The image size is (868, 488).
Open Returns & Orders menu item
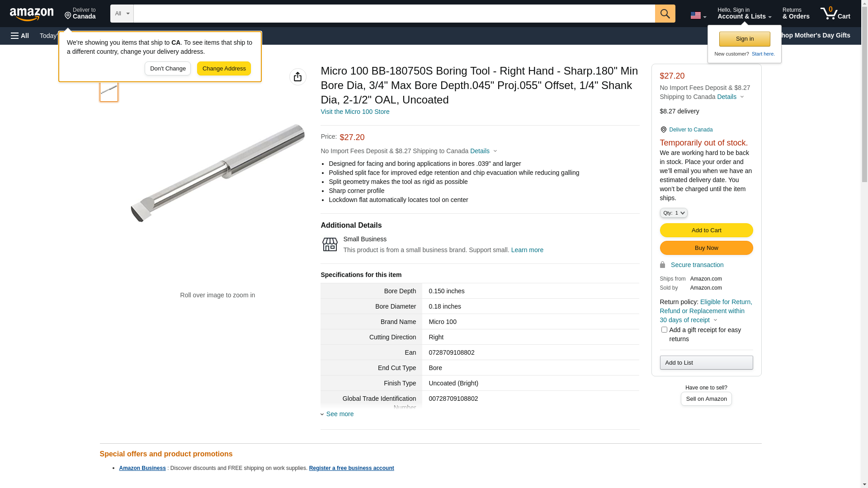click(796, 14)
